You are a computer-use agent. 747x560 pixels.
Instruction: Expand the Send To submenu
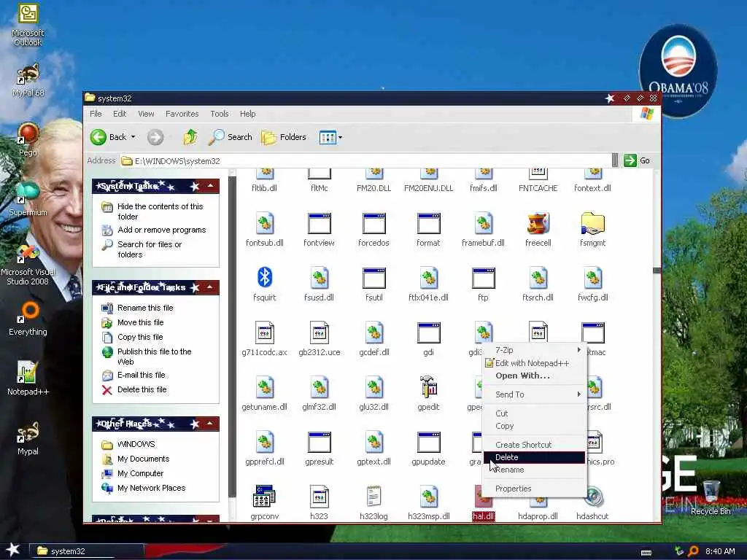(x=534, y=394)
